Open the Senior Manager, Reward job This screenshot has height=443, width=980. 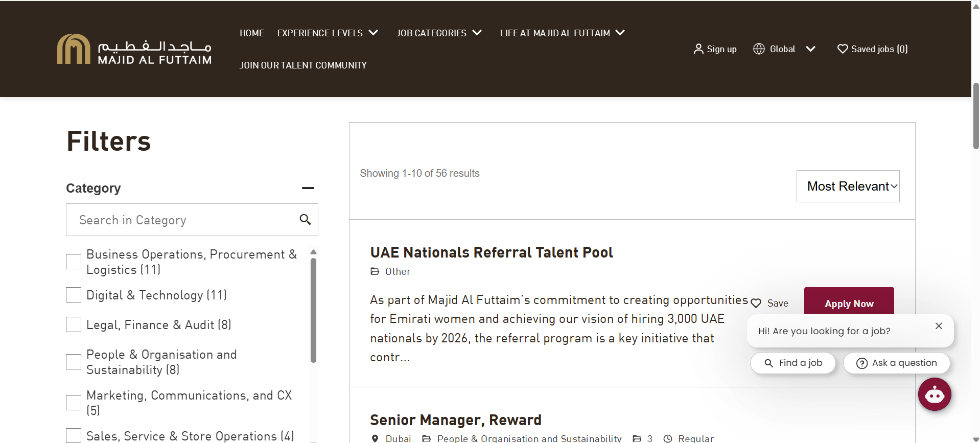tap(455, 419)
